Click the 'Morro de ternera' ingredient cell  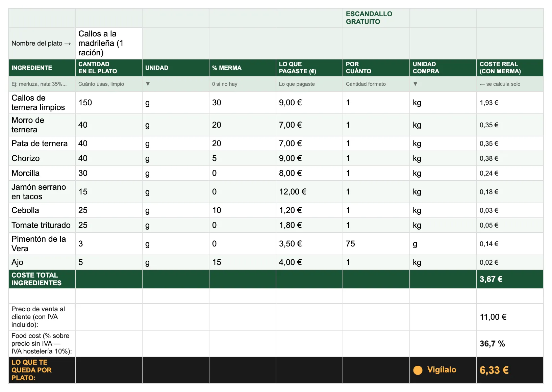pos(42,125)
